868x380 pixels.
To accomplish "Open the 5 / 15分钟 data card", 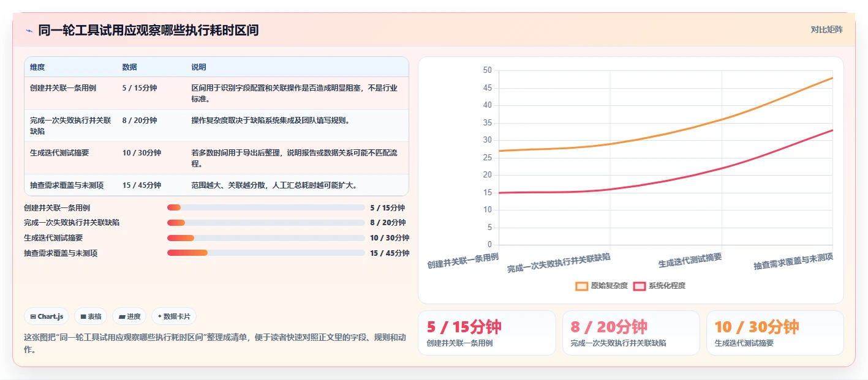I will 487,333.
